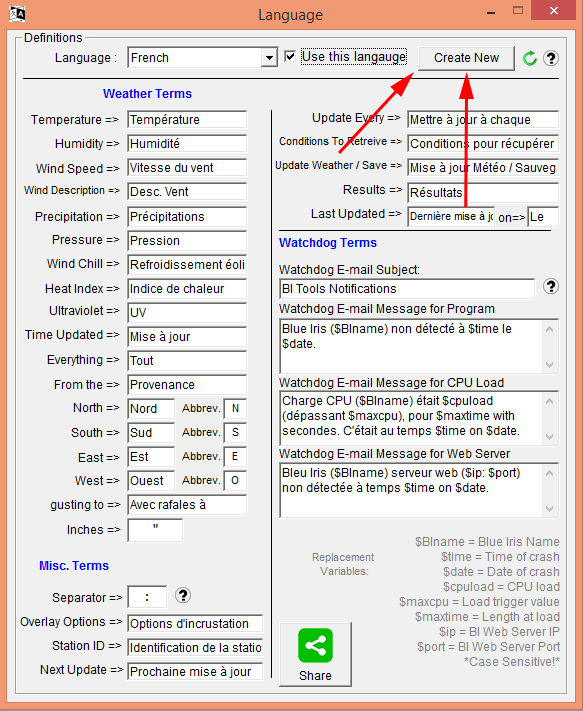583x711 pixels.
Task: Select the Conditions To Retreive field
Action: pyautogui.click(x=483, y=144)
